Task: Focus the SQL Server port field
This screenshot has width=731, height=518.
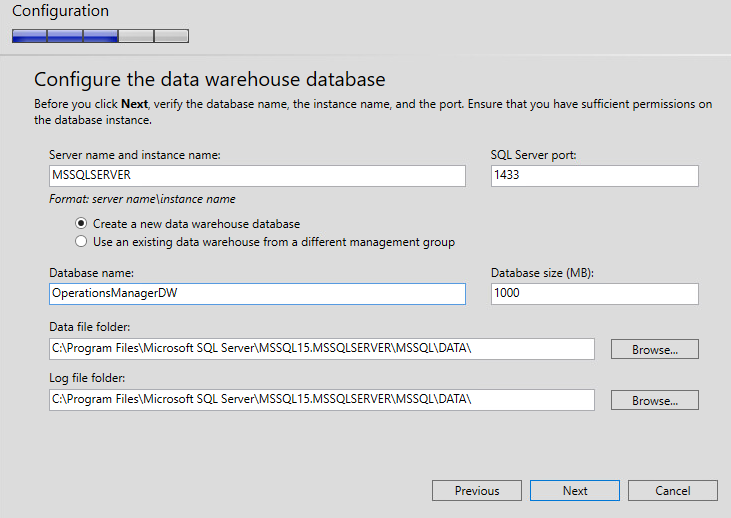Action: click(594, 176)
